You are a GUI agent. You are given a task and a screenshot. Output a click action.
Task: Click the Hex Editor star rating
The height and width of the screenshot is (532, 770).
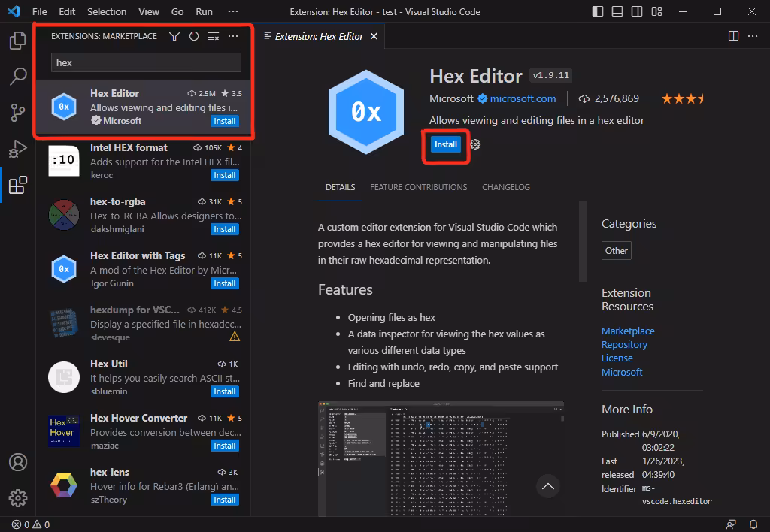(x=683, y=98)
